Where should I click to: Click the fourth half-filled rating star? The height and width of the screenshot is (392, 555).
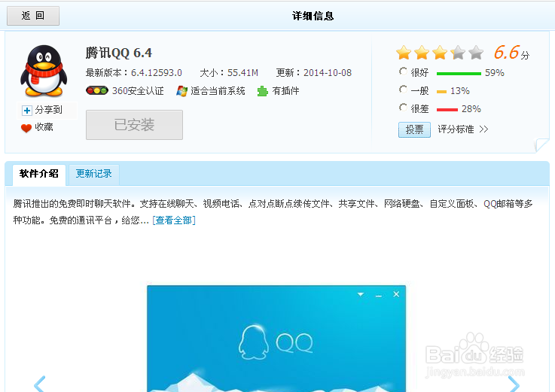[x=458, y=53]
